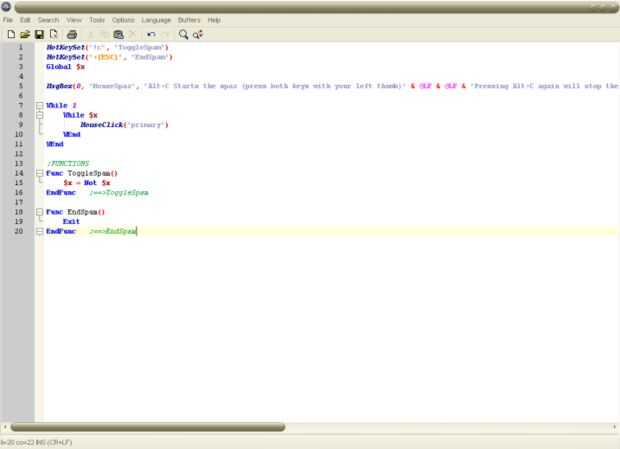620x449 pixels.
Task: Click the MouseClick call on line 9
Action: pos(124,125)
